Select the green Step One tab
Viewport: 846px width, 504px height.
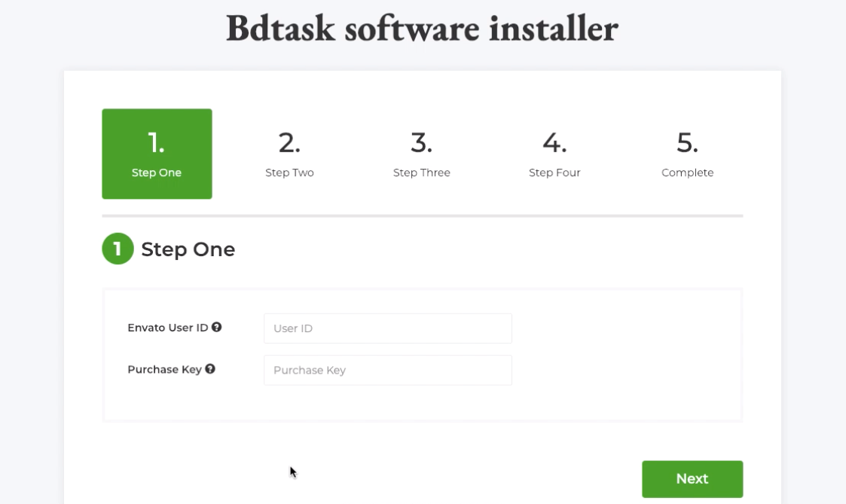coord(157,154)
